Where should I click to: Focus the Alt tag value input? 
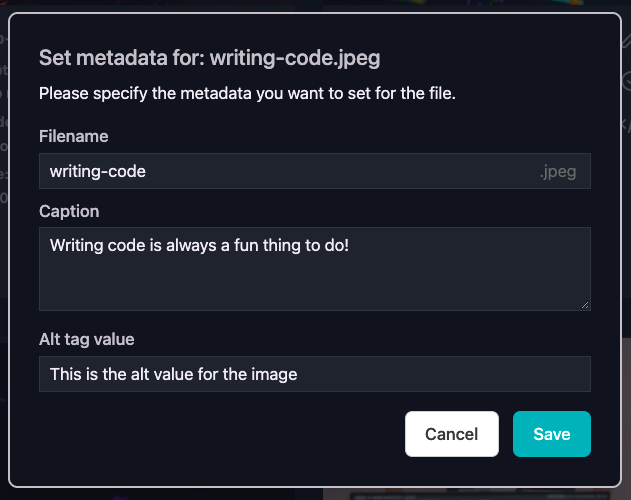(x=315, y=374)
